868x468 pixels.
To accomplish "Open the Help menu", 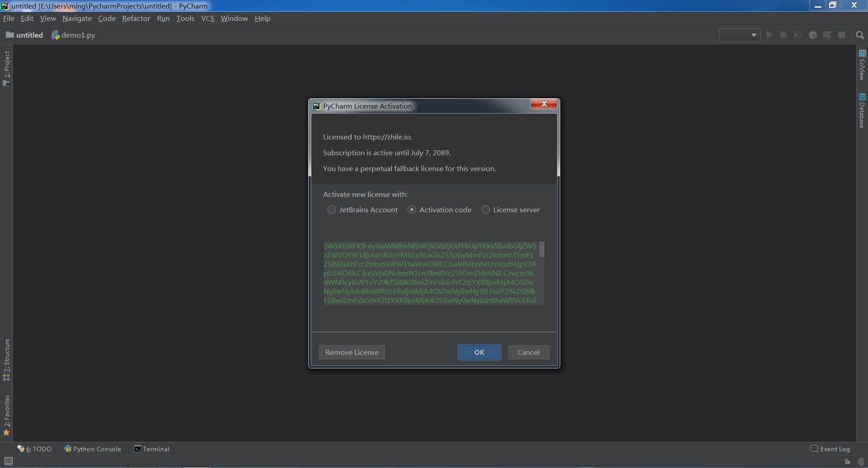I will pos(262,18).
